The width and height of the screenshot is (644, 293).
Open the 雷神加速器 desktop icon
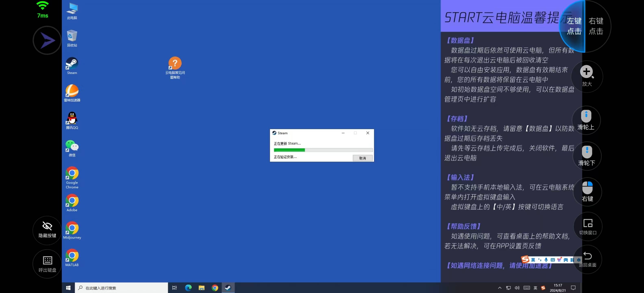[x=72, y=91]
